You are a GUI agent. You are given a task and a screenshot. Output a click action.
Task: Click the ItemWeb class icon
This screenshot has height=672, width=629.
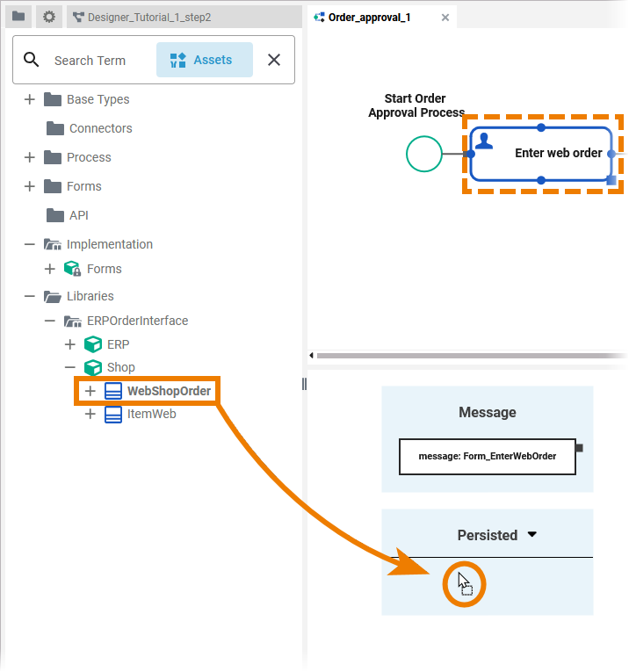coord(112,415)
